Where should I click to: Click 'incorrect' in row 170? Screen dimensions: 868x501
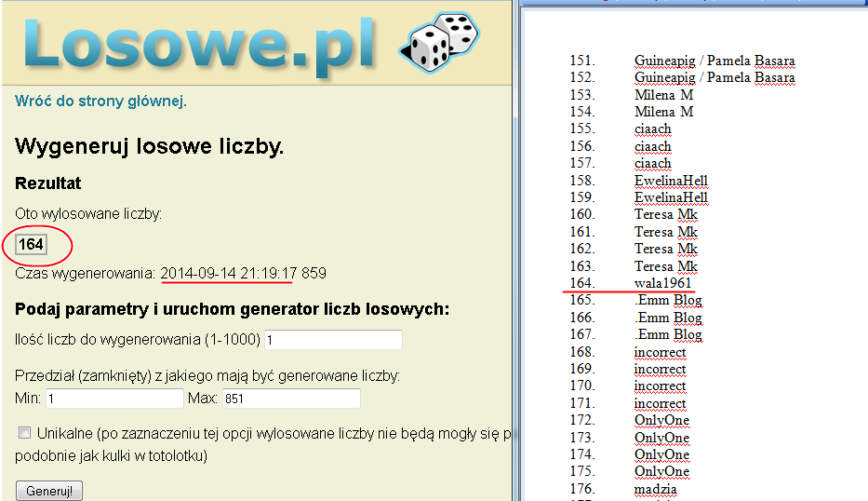(x=660, y=386)
